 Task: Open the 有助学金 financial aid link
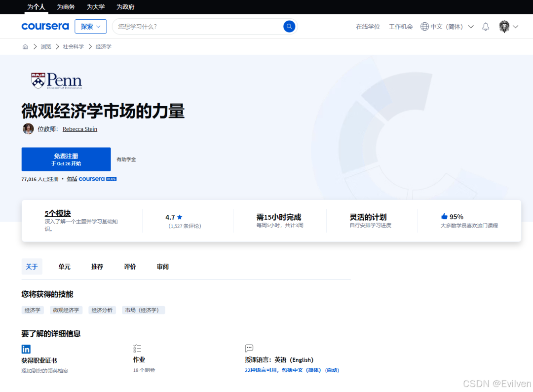pyautogui.click(x=126, y=159)
